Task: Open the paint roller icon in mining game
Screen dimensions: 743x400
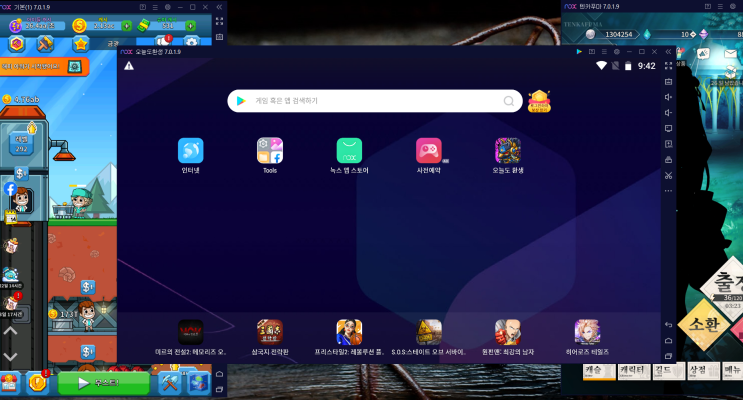Action: tap(45, 44)
